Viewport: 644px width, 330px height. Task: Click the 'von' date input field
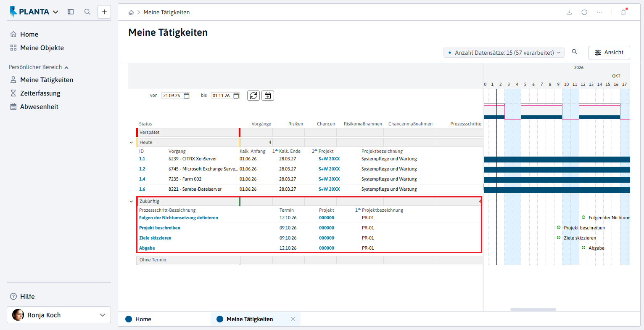coord(172,96)
